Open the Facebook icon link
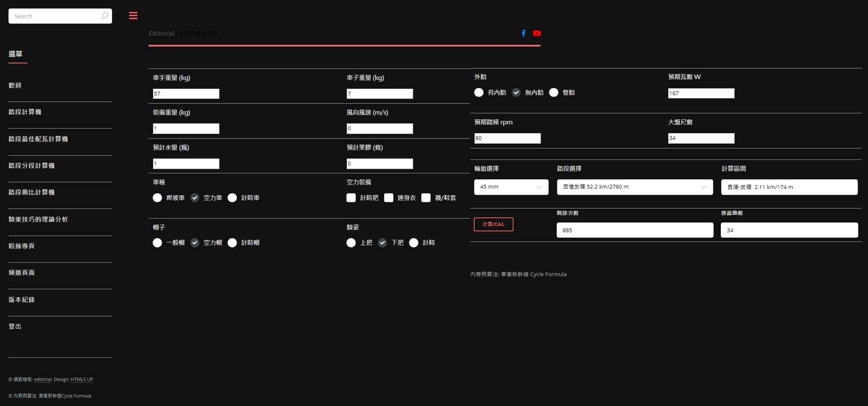 (x=523, y=33)
